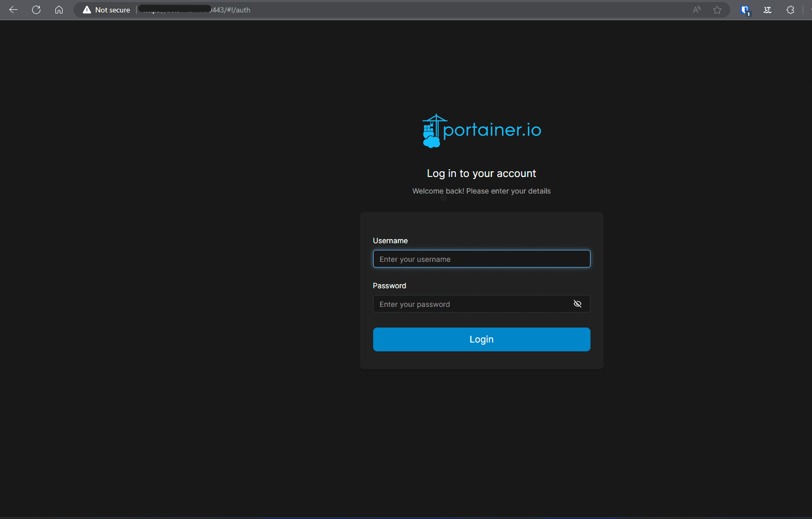Activate the Read aloud icon in address bar
The height and width of the screenshot is (519, 812).
click(x=697, y=10)
